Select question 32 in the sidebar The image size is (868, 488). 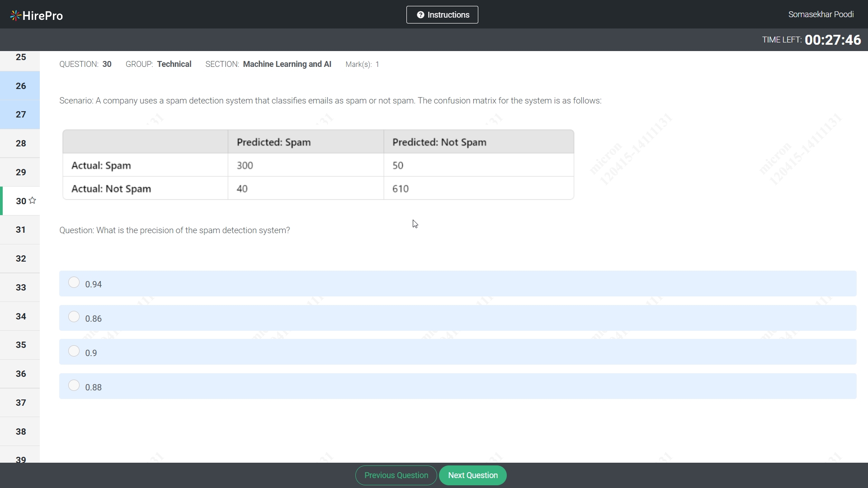[x=20, y=259]
